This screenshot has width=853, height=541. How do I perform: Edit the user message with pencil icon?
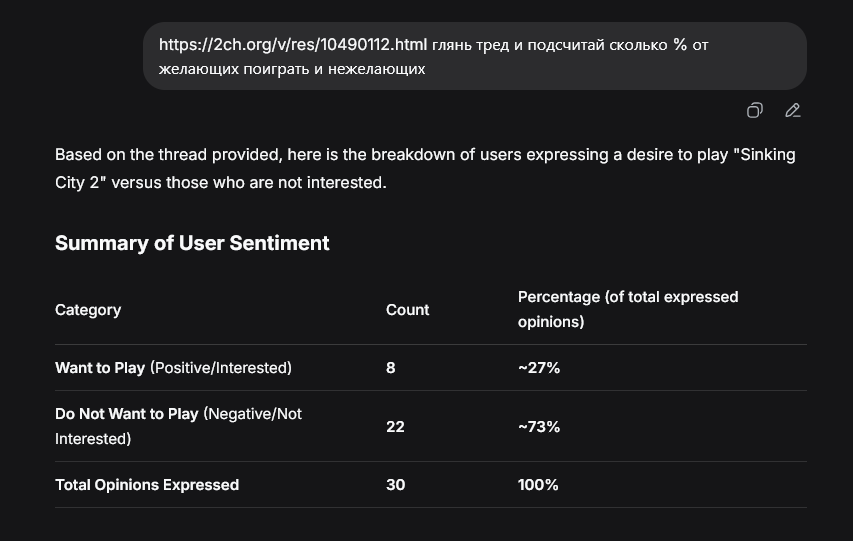coord(793,110)
